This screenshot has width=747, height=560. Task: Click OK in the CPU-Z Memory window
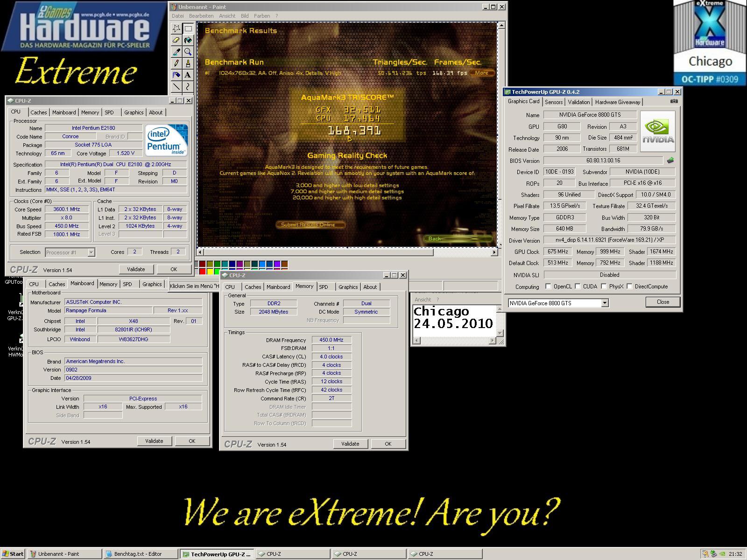(x=388, y=444)
